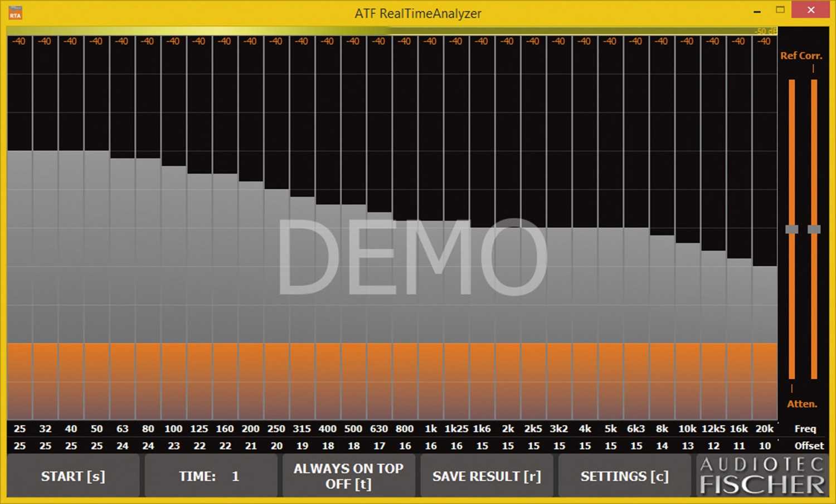
Task: Toggle ALWAYS ON TOP OFF [t]
Action: (x=349, y=476)
